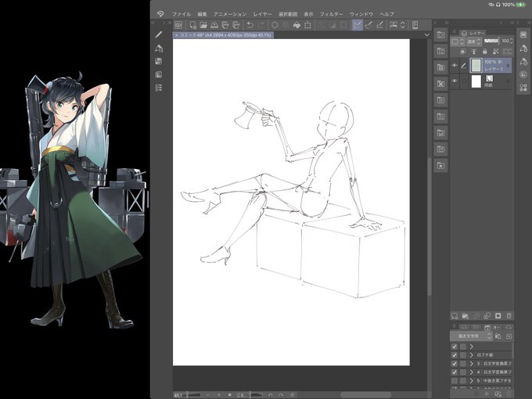532x399 pixels.
Task: Open the アニメーション menu
Action: [230, 14]
